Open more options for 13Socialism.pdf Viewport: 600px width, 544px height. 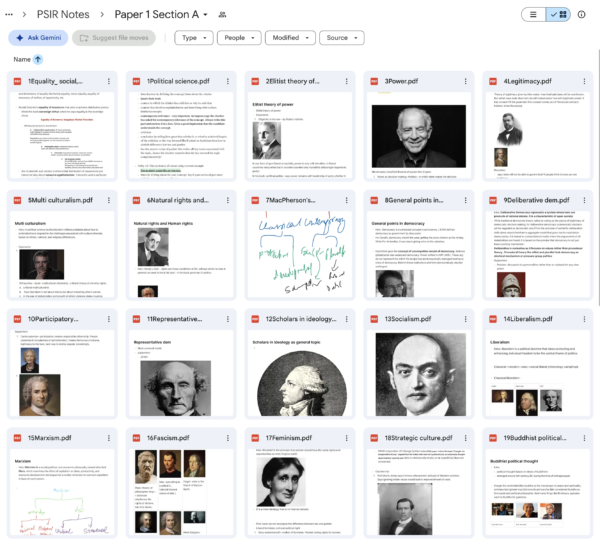[x=465, y=319]
